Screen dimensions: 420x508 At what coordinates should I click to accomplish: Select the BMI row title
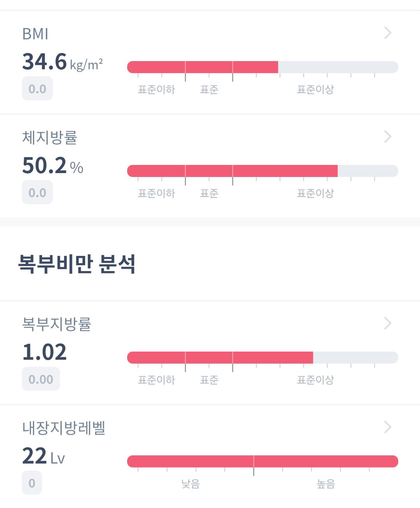tap(35, 34)
